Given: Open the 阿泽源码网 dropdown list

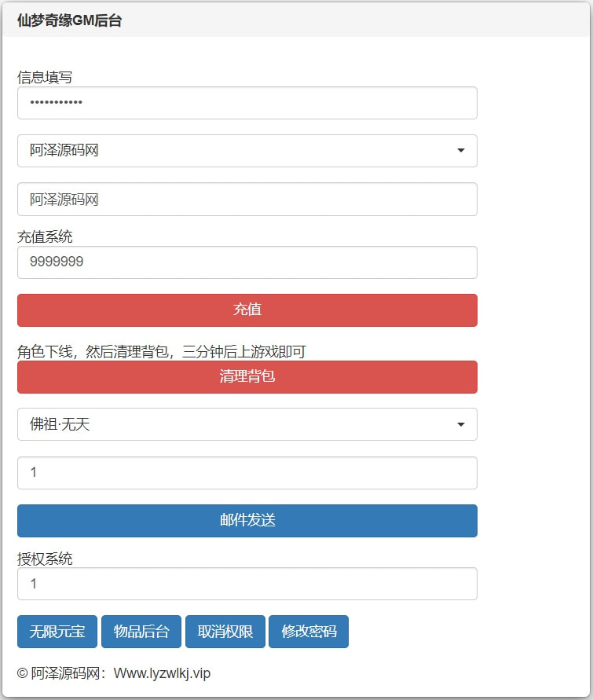Looking at the screenshot, I should point(247,151).
